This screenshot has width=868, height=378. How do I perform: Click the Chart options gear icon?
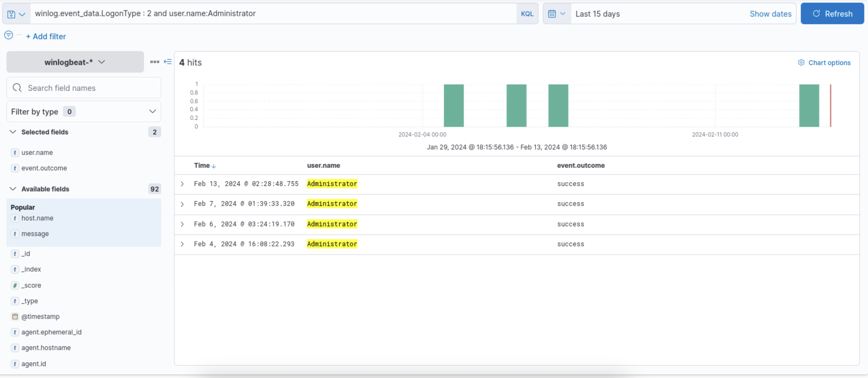801,63
